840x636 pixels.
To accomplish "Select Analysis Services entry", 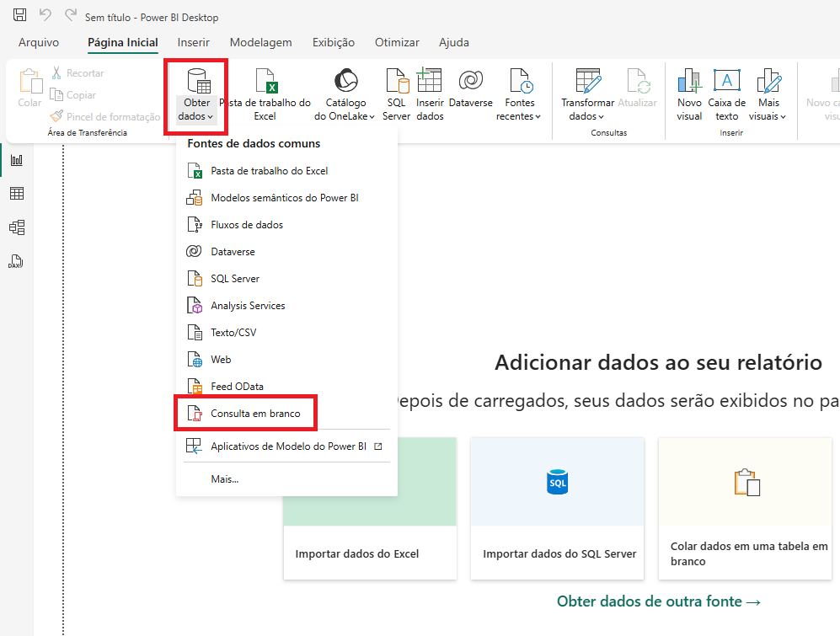I will click(x=286, y=306).
